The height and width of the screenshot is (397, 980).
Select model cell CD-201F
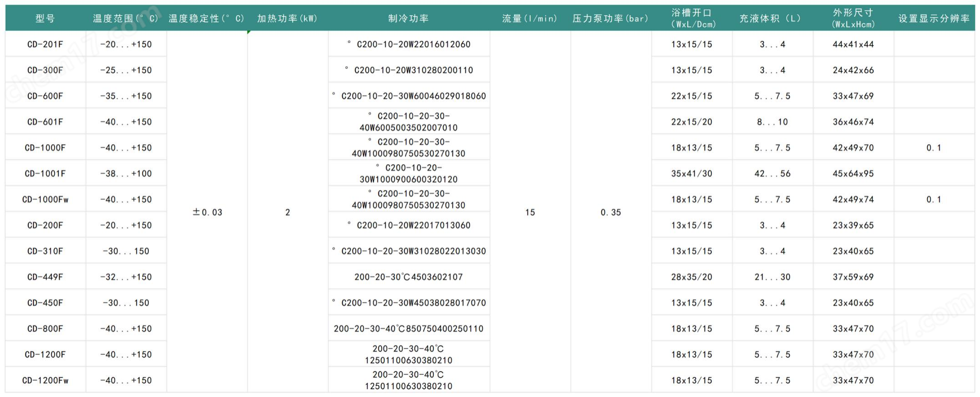click(45, 44)
